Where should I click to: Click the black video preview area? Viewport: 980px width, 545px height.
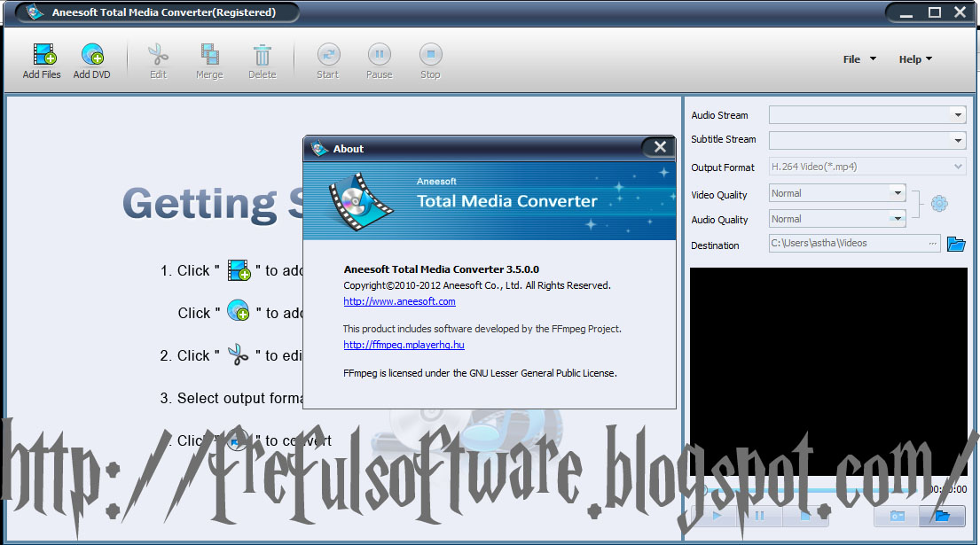[828, 371]
